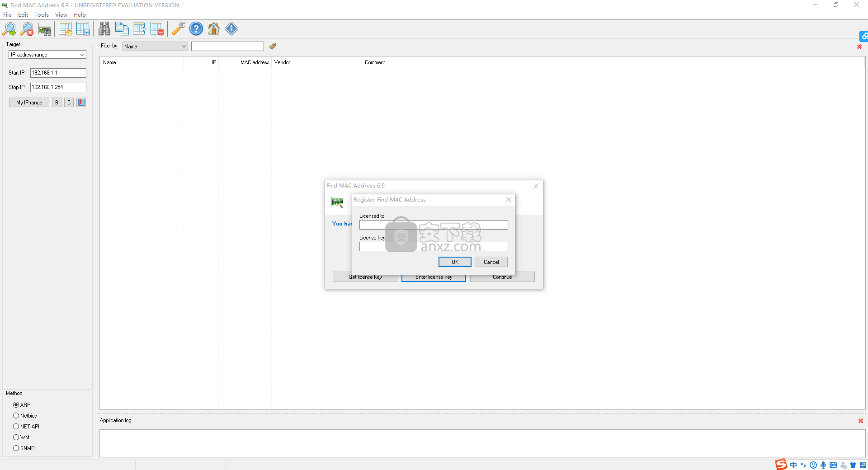Viewport: 868px width, 470px height.
Task: Stop the search with red X magnifier
Action: click(x=27, y=29)
